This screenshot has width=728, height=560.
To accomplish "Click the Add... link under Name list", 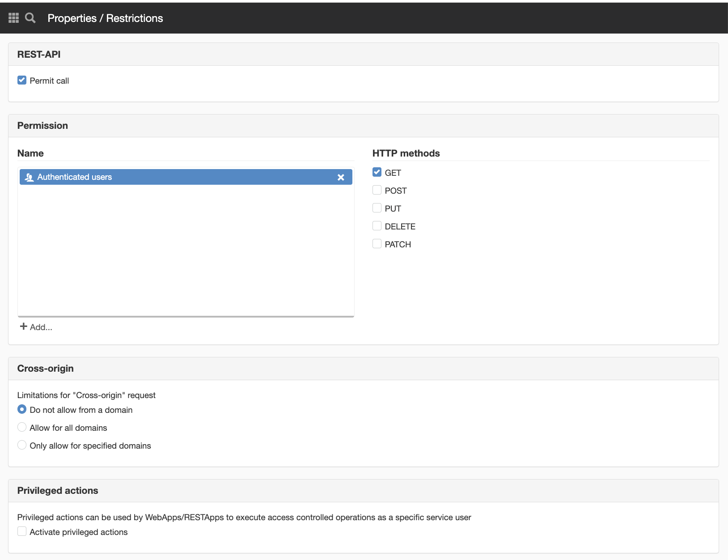I will [36, 327].
